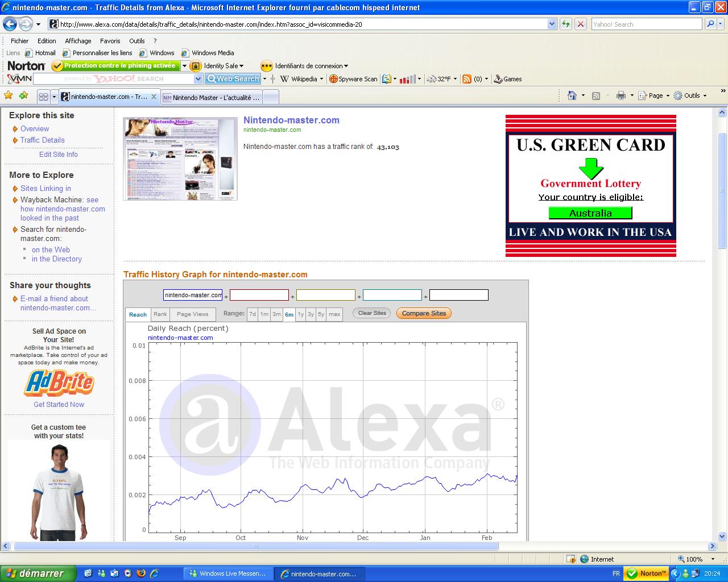Viewport: 728px width, 582px height.
Task: Click the red compare site input field
Action: tap(259, 295)
